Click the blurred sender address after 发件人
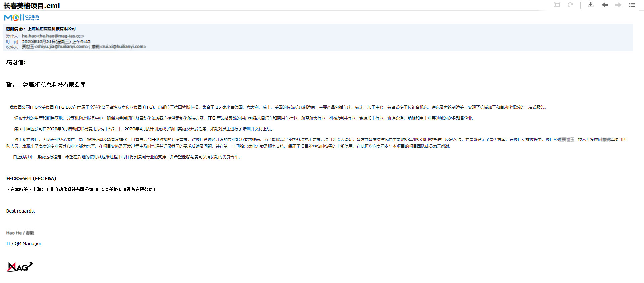The height and width of the screenshot is (283, 644). [53, 36]
